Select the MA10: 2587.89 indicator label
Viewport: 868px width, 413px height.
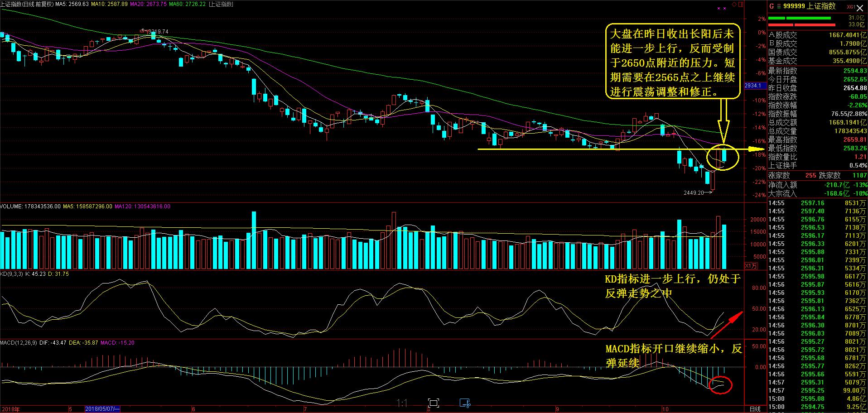[x=109, y=4]
